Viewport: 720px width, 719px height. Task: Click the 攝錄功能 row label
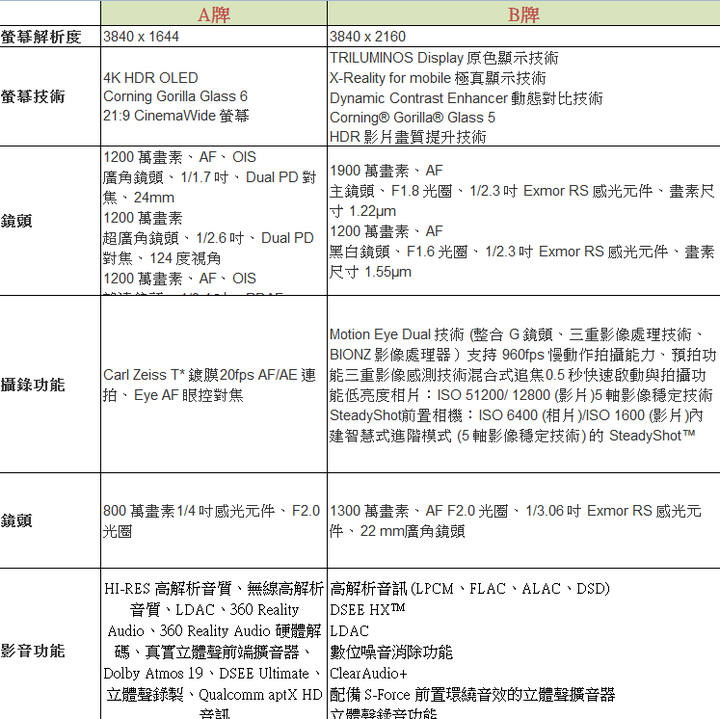[33, 385]
